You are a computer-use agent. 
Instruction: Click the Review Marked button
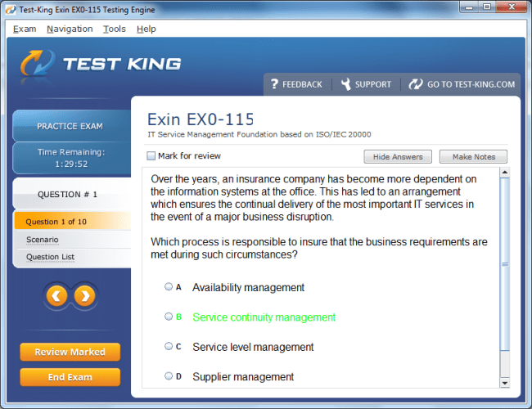70,352
